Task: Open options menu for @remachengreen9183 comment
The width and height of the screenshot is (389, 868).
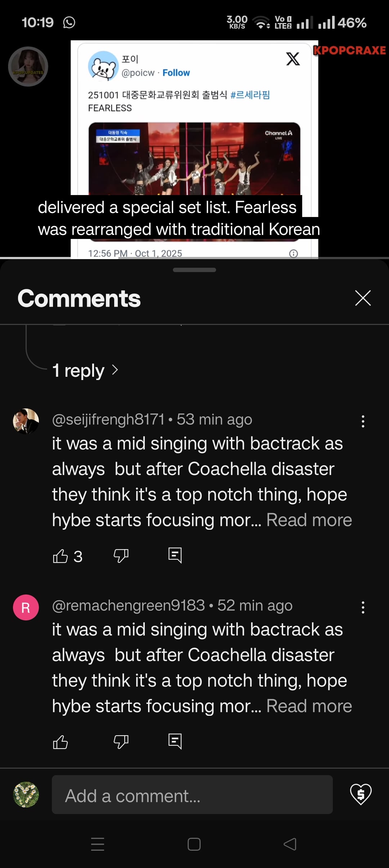Action: pyautogui.click(x=363, y=607)
